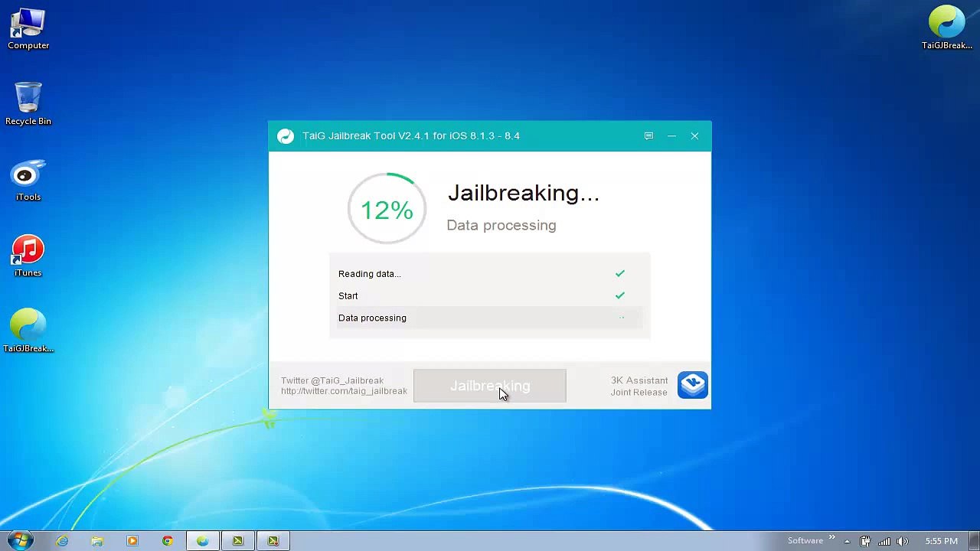Click the 12% circular progress indicator

coord(387,209)
